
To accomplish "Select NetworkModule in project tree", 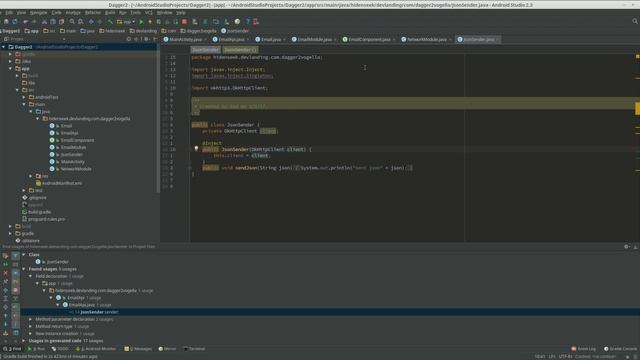I will (x=76, y=169).
